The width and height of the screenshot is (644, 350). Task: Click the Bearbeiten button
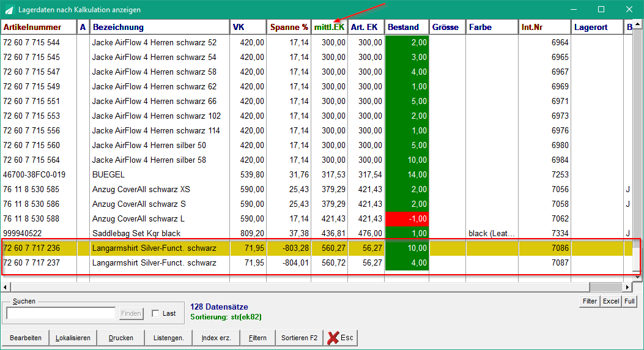click(x=26, y=338)
